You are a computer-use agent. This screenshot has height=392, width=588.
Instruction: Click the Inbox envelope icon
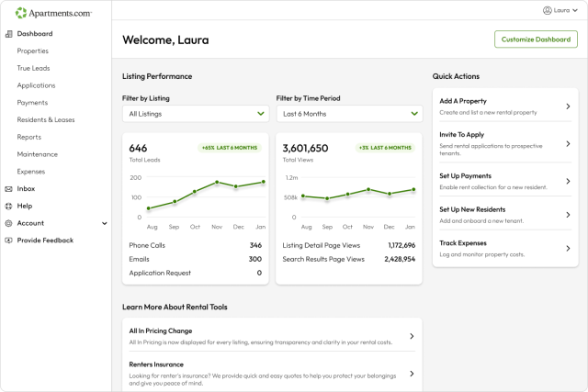coord(8,189)
